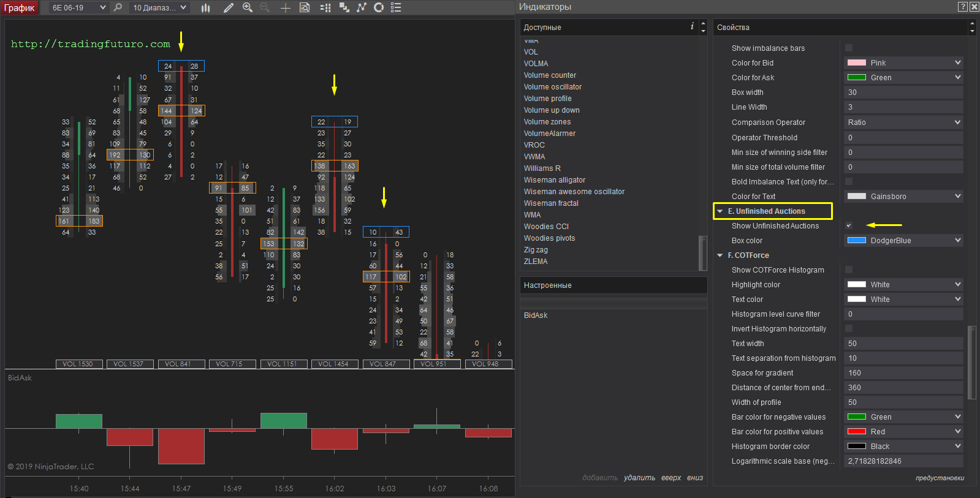
Task: Select VWMA from available indicators list
Action: [x=534, y=157]
